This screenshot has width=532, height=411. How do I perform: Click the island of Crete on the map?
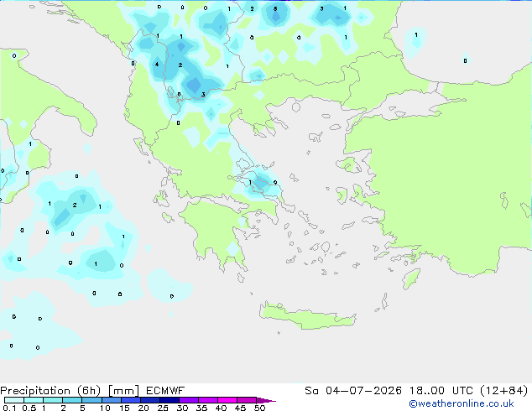[x=307, y=316]
